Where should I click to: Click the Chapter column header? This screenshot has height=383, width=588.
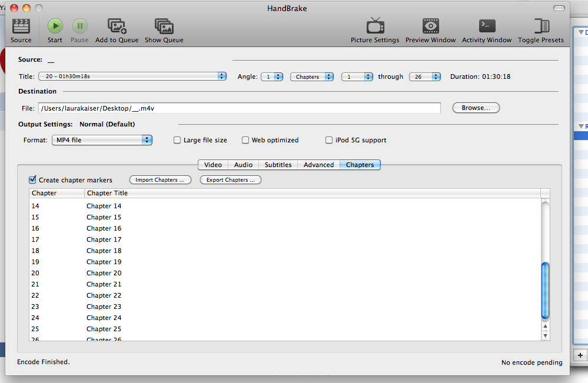(x=57, y=193)
